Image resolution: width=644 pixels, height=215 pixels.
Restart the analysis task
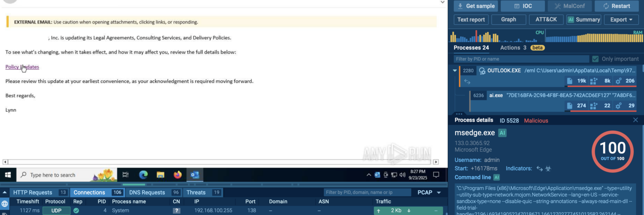click(x=617, y=6)
